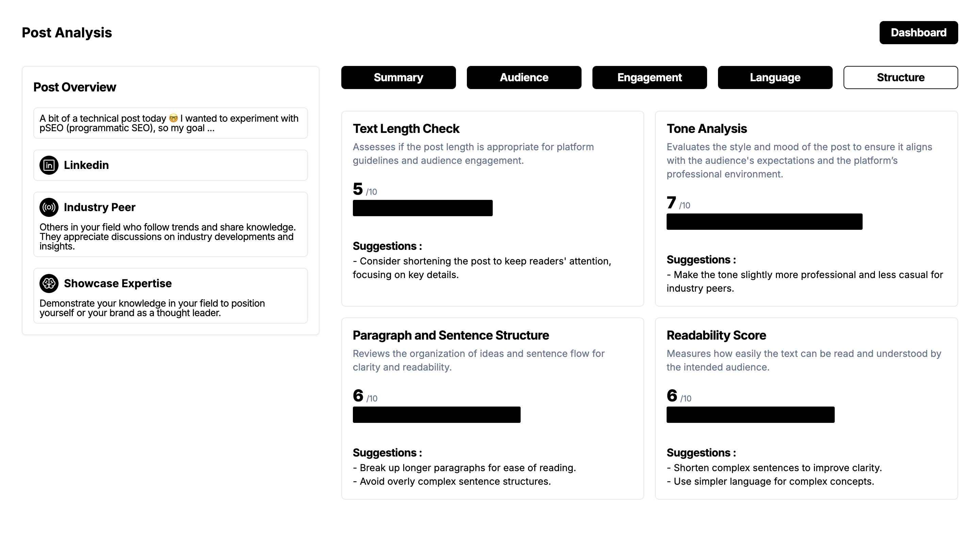
Task: Select the Linkedin platform card
Action: click(170, 165)
